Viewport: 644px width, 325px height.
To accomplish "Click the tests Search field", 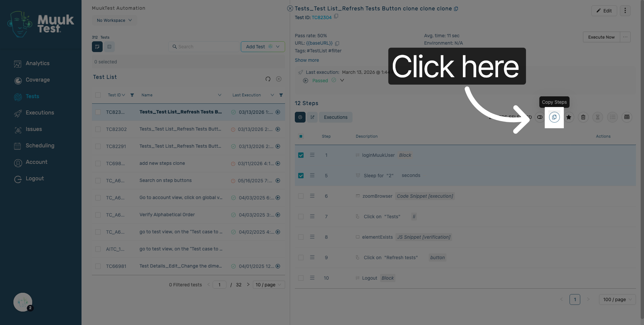I will (x=204, y=47).
